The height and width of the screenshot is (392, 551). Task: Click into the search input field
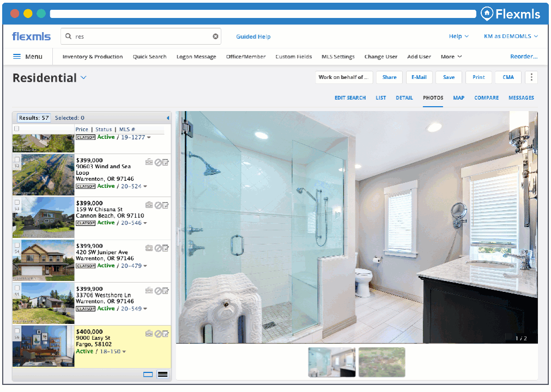pyautogui.click(x=141, y=36)
